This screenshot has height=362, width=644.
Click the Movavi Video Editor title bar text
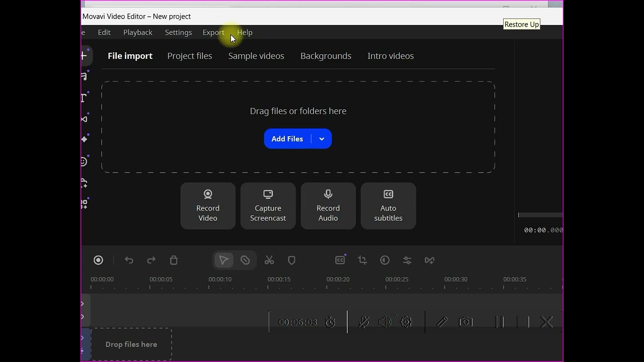(x=136, y=16)
